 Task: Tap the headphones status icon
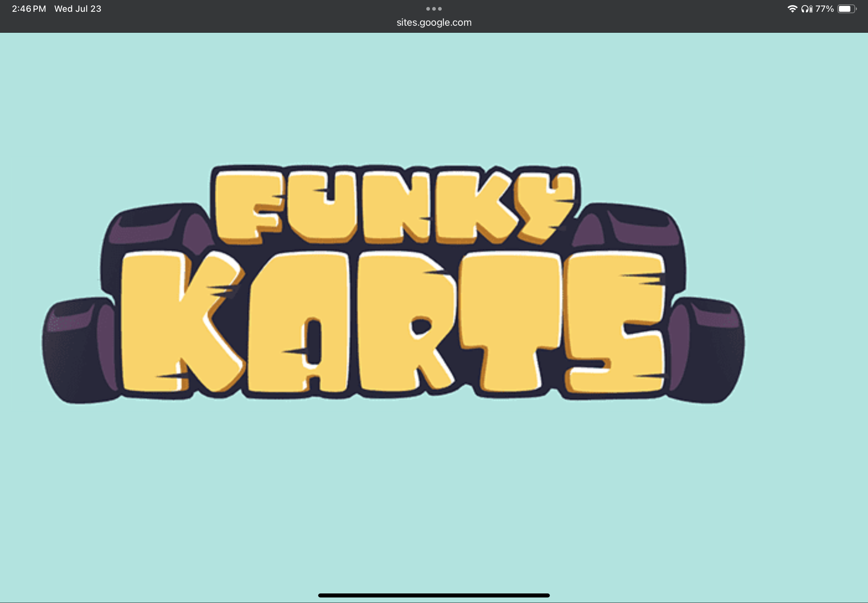click(804, 9)
